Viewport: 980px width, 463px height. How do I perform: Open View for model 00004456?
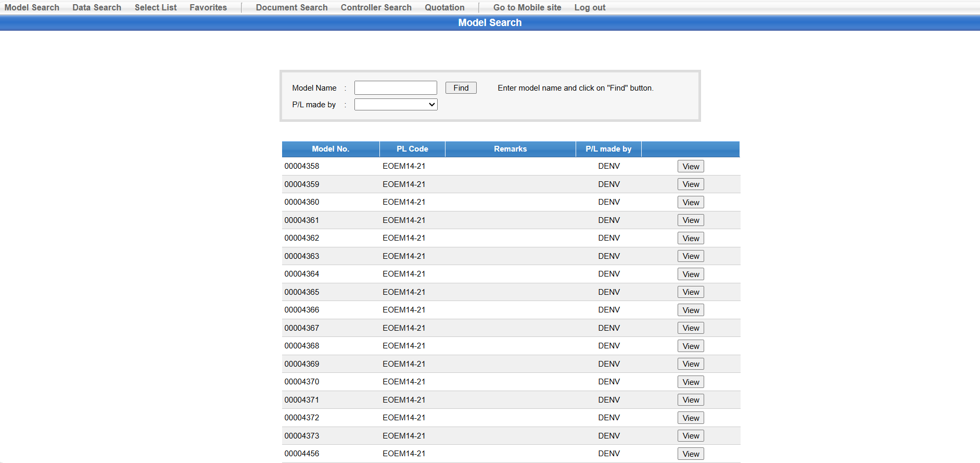tap(691, 454)
